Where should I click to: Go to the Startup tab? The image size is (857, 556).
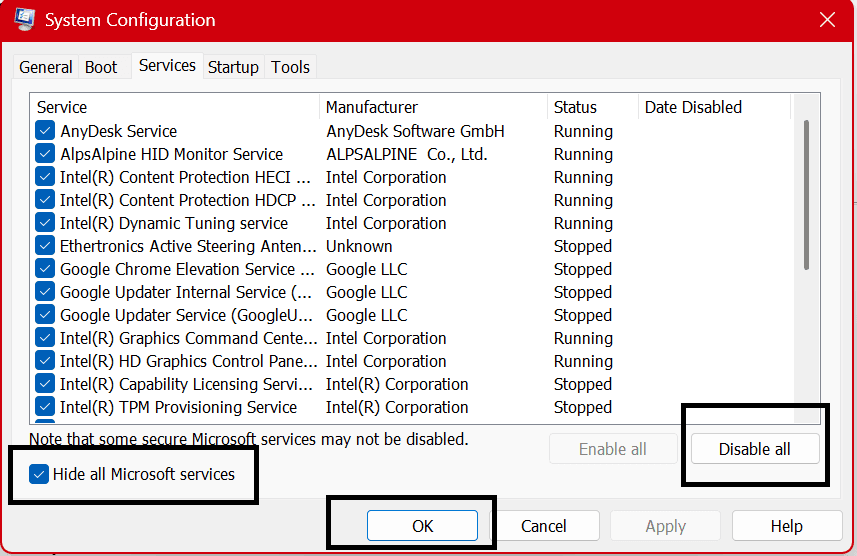[233, 67]
